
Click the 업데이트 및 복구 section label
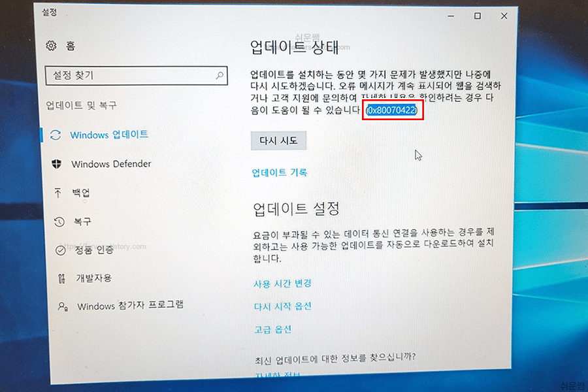[x=82, y=105]
